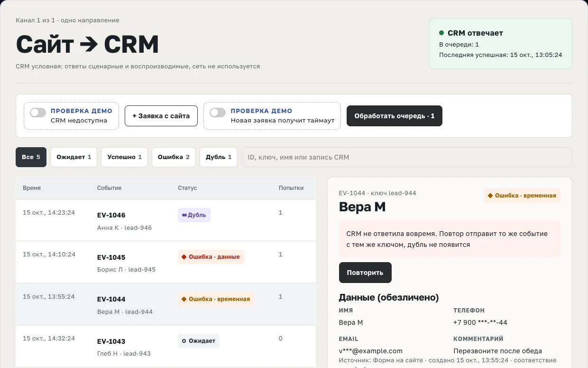Viewport: 588px width, 368px height.
Task: Click 'Глеб Н · lead-943' text
Action: click(124, 354)
